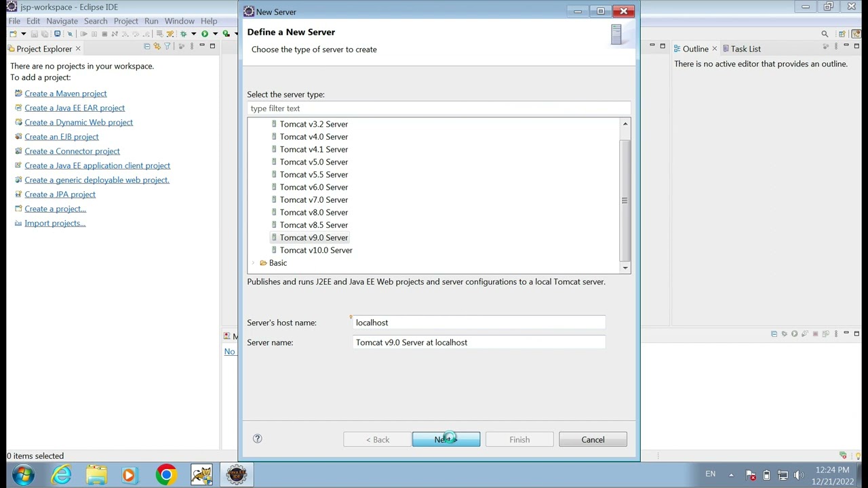Click the green Run toolbar icon
The width and height of the screenshot is (868, 488).
point(205,34)
